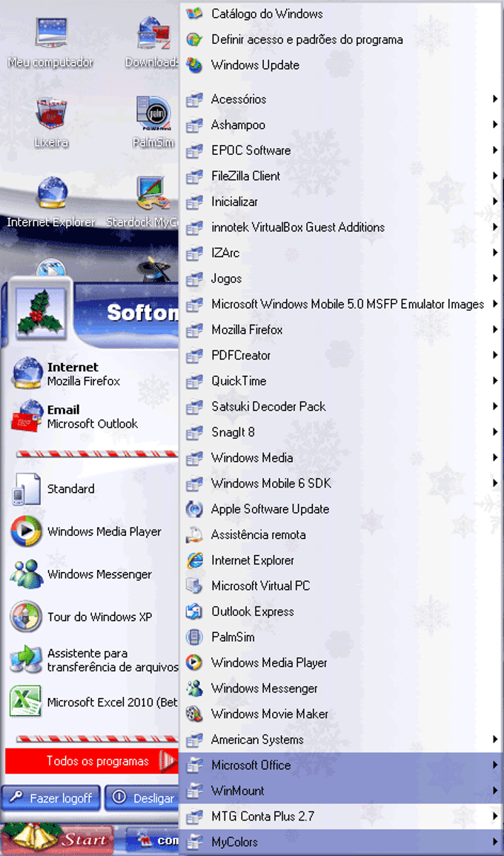Viewport: 504px width, 856px height.
Task: Open WinMount program folder
Action: (x=341, y=791)
